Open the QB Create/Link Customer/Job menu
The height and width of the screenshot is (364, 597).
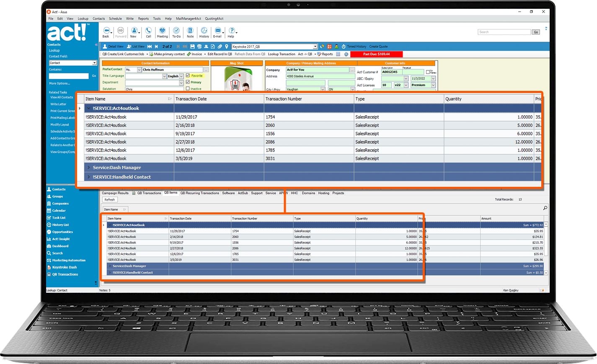pos(124,54)
